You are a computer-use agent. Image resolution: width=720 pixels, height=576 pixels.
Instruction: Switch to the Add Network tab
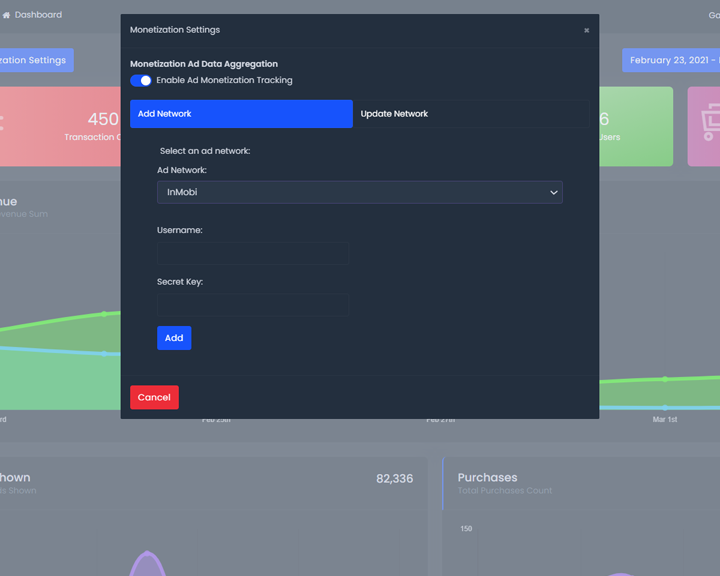(241, 114)
